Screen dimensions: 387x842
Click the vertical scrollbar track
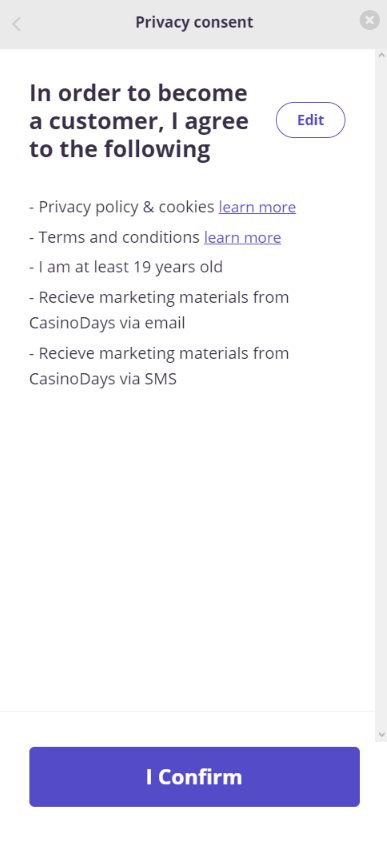pos(382,395)
